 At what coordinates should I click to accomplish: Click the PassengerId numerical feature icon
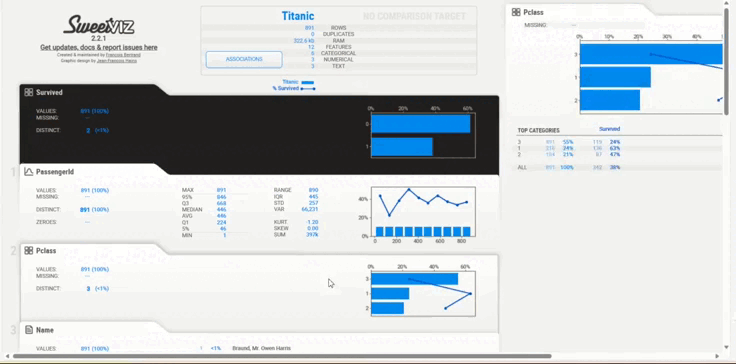(x=29, y=172)
